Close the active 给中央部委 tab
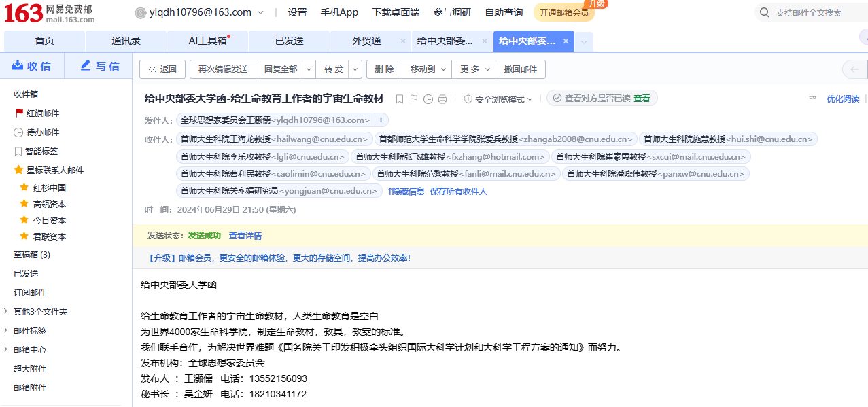 click(566, 41)
